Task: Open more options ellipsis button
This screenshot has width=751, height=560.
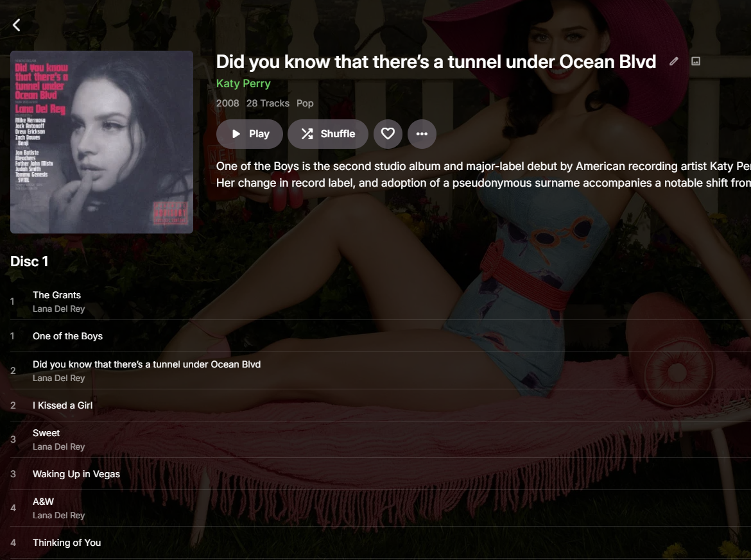Action: tap(422, 134)
